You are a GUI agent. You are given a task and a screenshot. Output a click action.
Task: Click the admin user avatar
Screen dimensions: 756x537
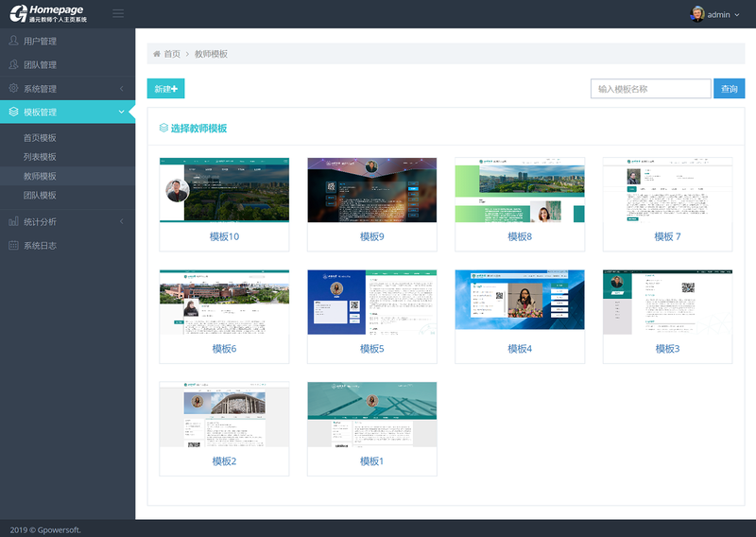click(697, 14)
